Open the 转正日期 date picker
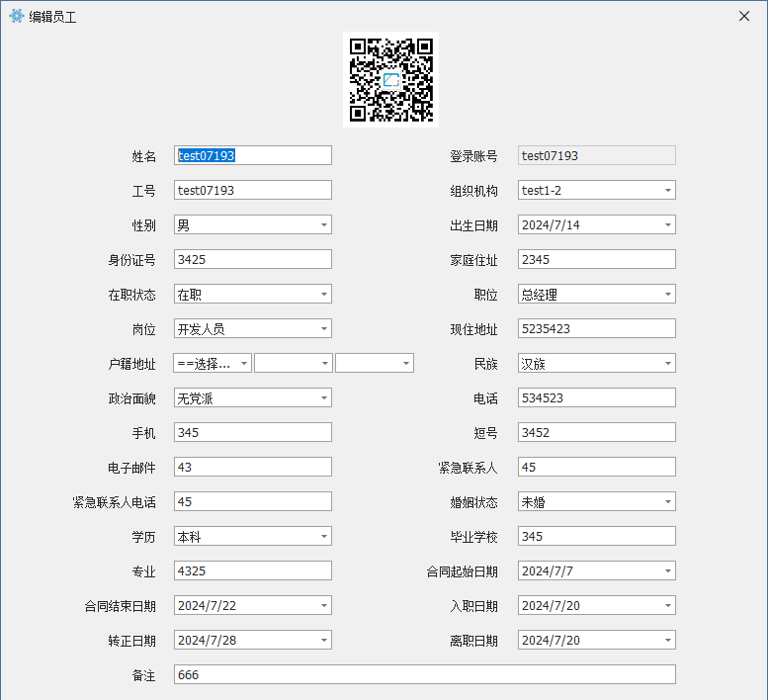768x700 pixels. (253, 641)
